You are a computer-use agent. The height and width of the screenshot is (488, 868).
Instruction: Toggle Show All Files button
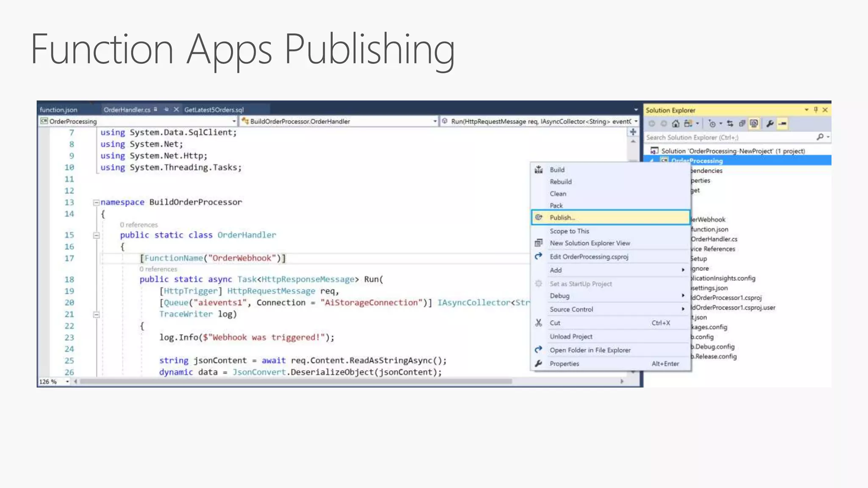pyautogui.click(x=754, y=124)
